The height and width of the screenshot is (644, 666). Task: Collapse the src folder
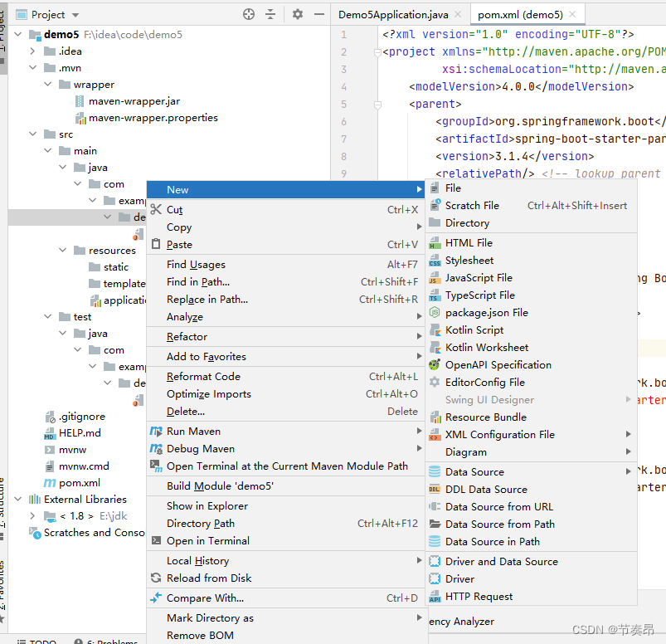pyautogui.click(x=32, y=134)
